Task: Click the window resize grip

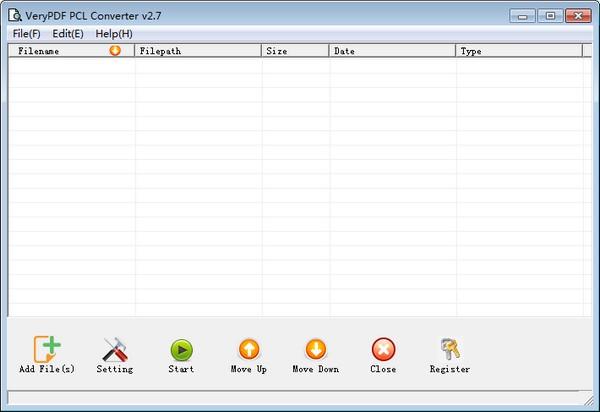Action: point(588,400)
